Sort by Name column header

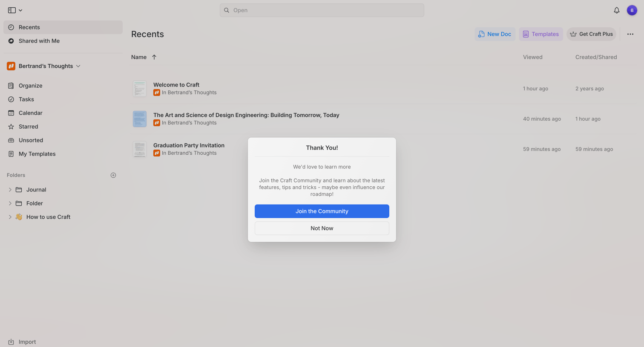[139, 57]
